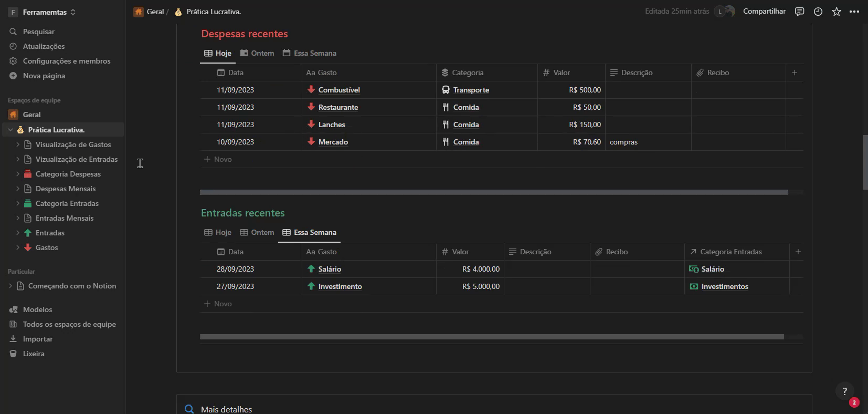The width and height of the screenshot is (868, 414).
Task: Switch to Ontem tab under Despesas recentes
Action: click(257, 53)
